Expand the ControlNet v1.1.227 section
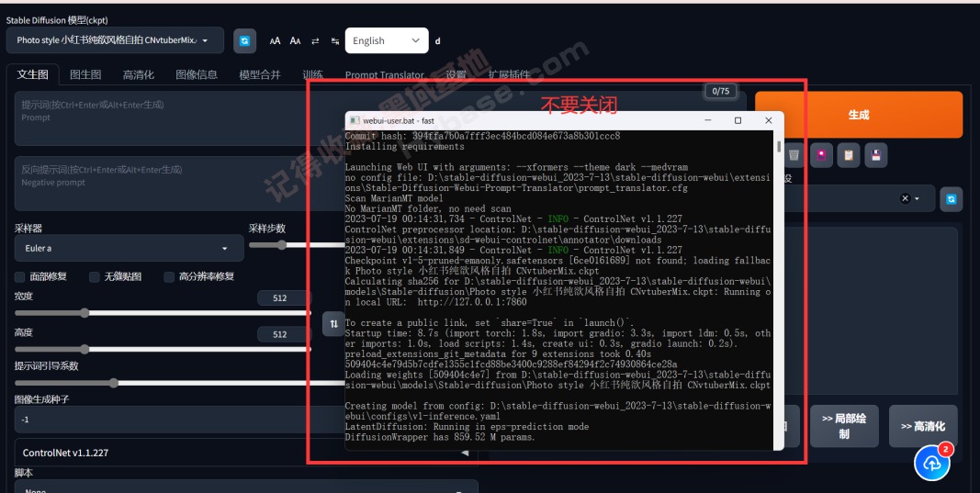 pos(246,453)
